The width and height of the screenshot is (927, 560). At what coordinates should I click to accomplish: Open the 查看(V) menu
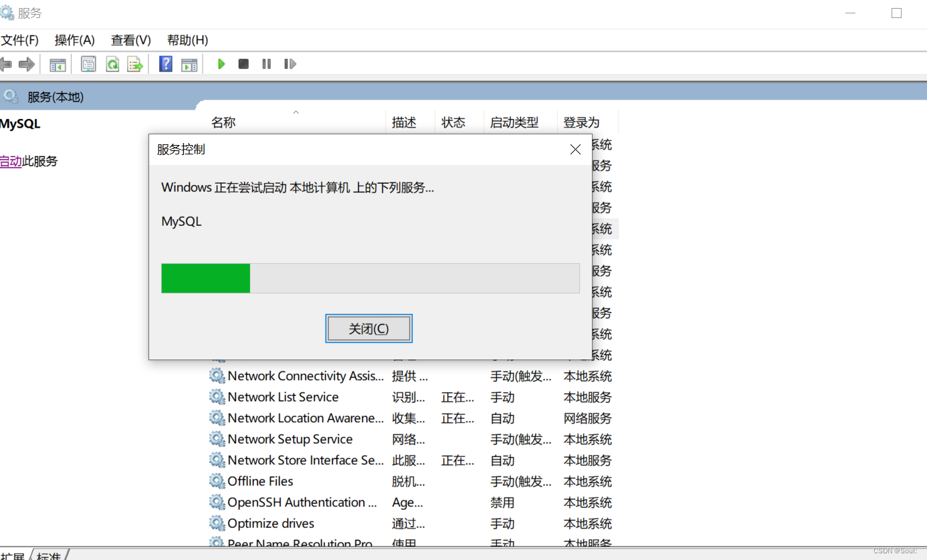coord(131,40)
